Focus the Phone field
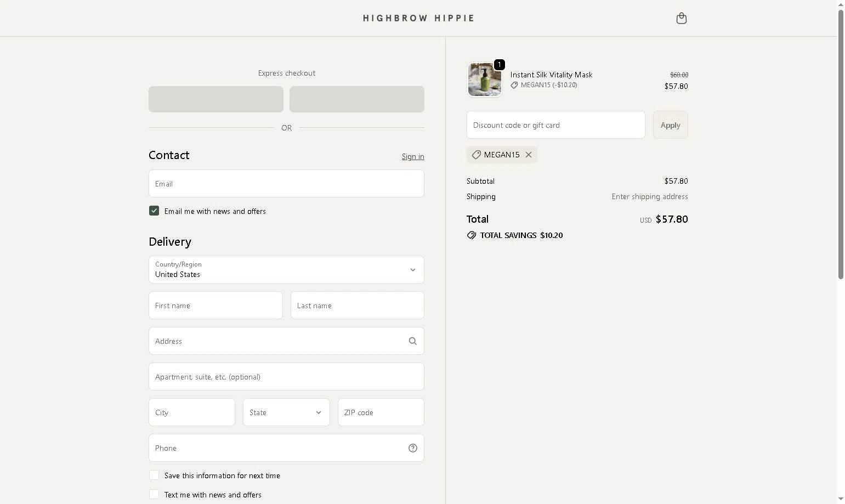Viewport: 845px width, 504px height. point(286,448)
